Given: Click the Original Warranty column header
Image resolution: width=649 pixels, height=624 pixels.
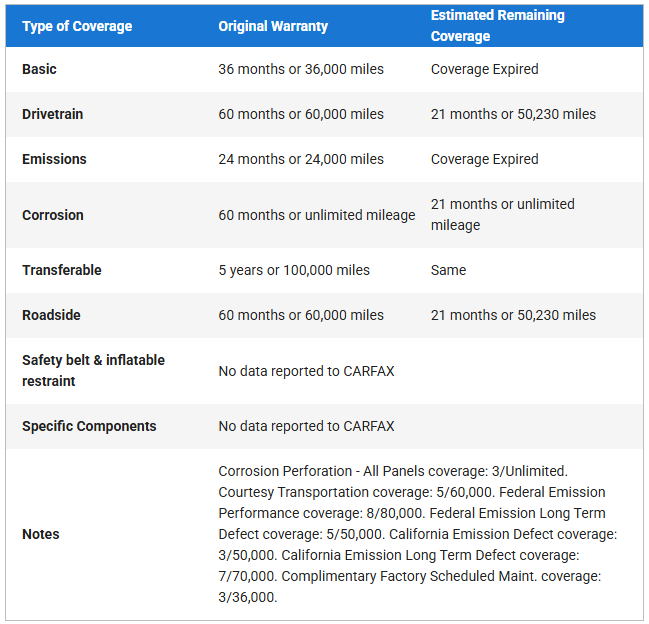Looking at the screenshot, I should tap(273, 26).
